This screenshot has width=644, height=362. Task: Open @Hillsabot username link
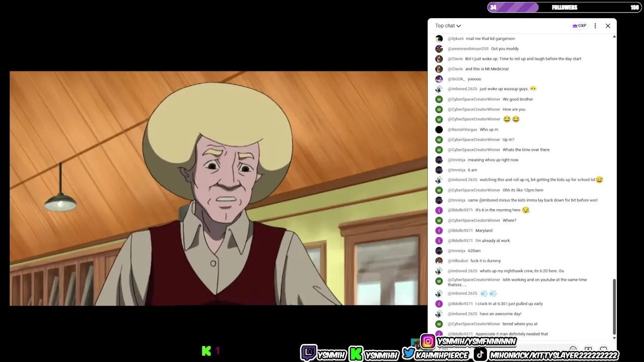[x=458, y=261]
